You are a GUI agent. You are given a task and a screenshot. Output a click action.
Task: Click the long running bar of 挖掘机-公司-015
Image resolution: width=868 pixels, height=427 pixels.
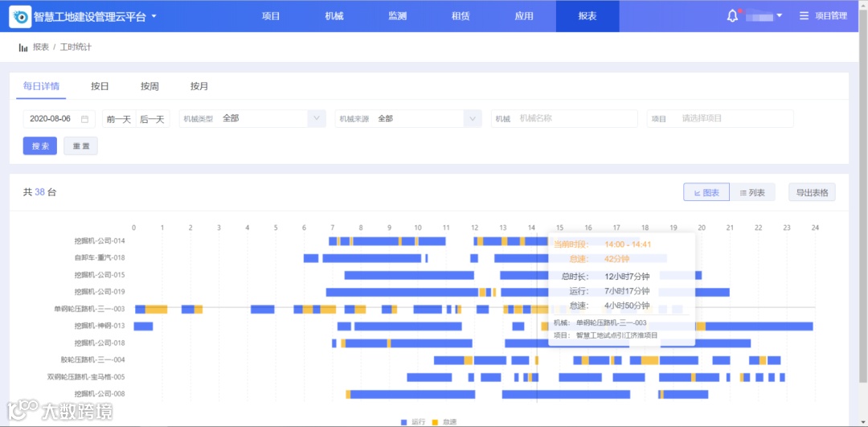point(409,275)
